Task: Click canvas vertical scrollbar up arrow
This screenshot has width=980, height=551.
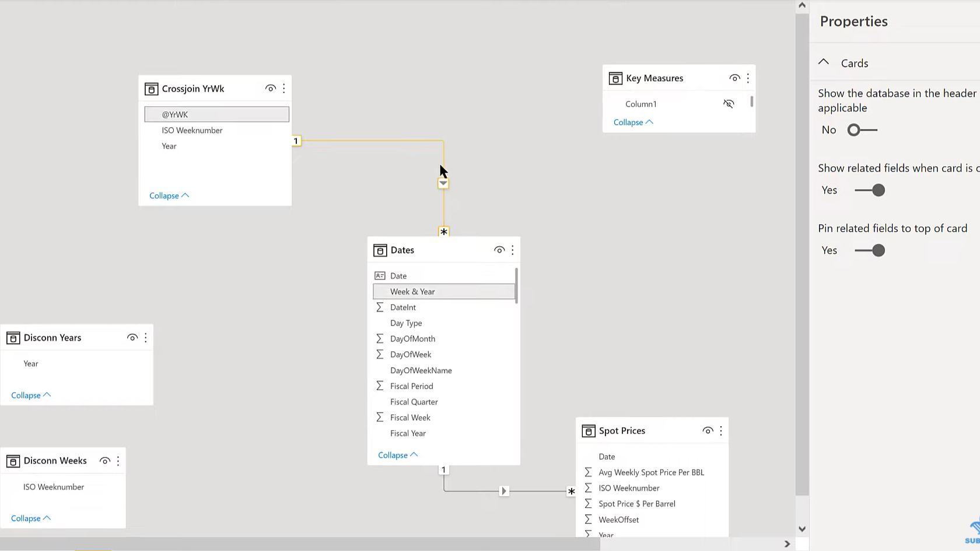Action: pyautogui.click(x=802, y=5)
